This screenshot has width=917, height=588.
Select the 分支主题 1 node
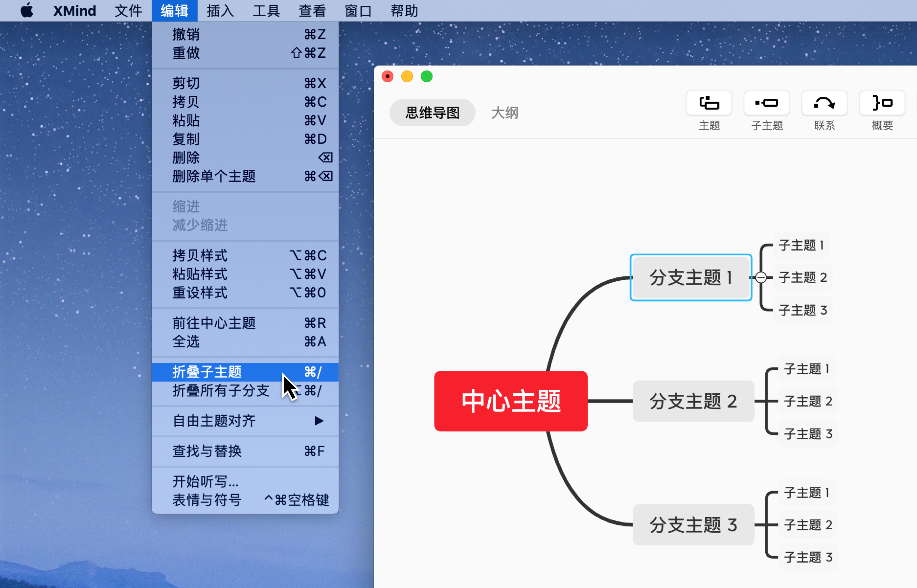691,277
